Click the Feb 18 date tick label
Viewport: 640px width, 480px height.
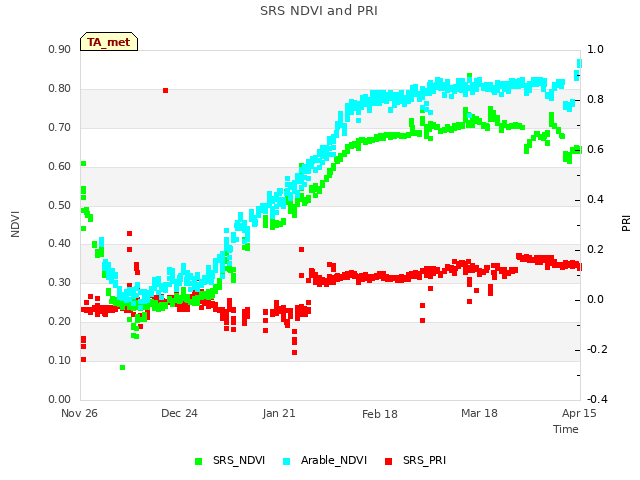coord(380,414)
